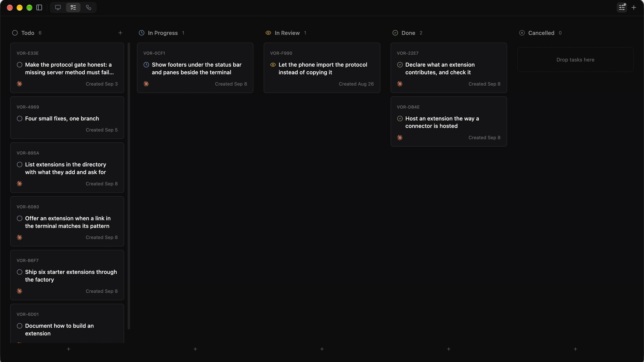Click the Drop tasks here placeholder
Image resolution: width=644 pixels, height=362 pixels.
click(575, 60)
